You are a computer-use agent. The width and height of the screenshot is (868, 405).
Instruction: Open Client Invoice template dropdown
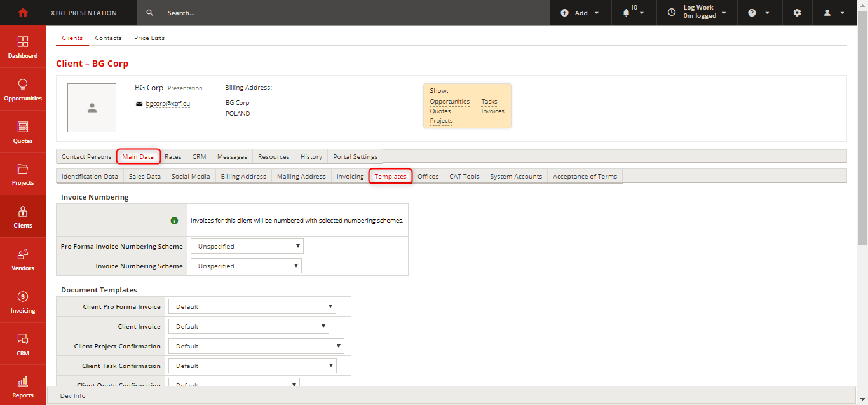coord(248,326)
